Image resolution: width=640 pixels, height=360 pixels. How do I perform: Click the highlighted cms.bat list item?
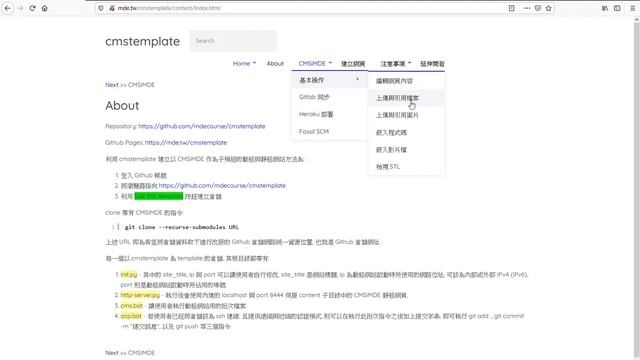(131, 305)
